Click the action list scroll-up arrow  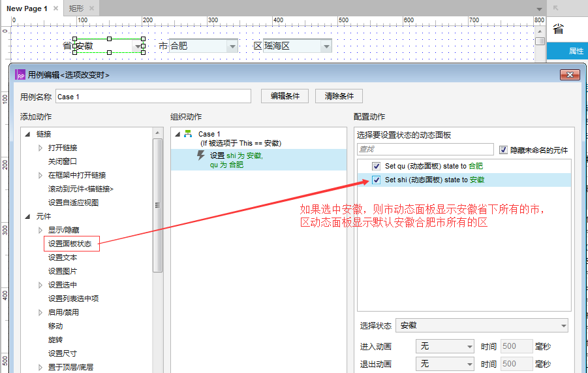157,133
